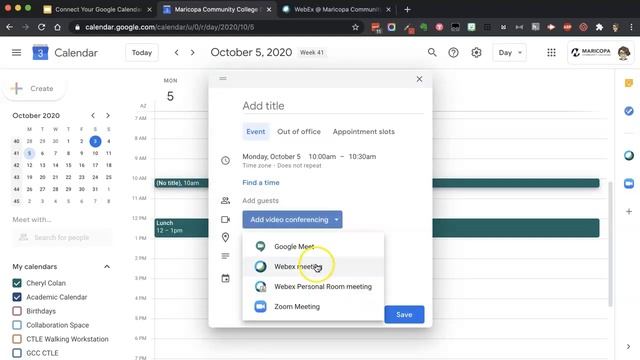Select Zoom Meeting option

pyautogui.click(x=313, y=307)
